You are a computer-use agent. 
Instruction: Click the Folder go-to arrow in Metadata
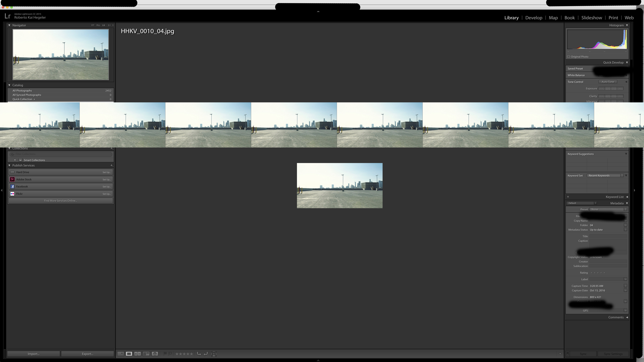coord(625,225)
